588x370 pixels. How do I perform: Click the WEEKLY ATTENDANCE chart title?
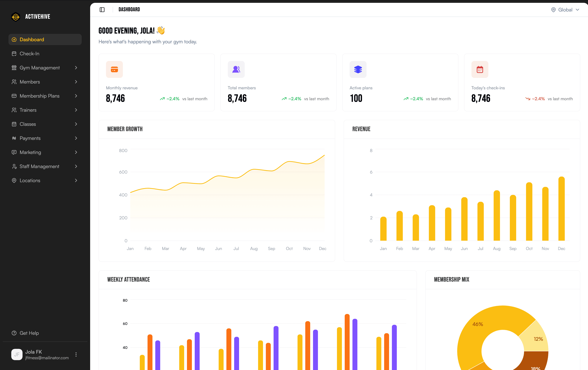[129, 280]
